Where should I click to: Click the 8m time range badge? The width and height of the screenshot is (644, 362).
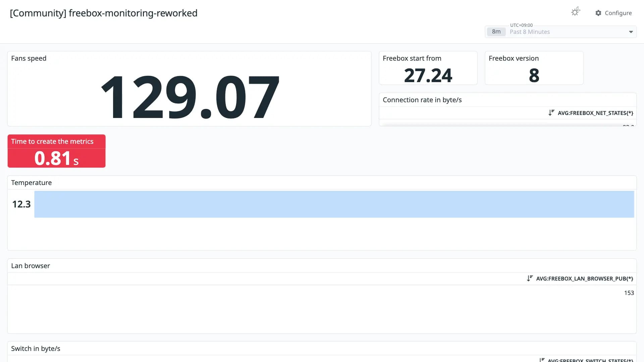(496, 32)
